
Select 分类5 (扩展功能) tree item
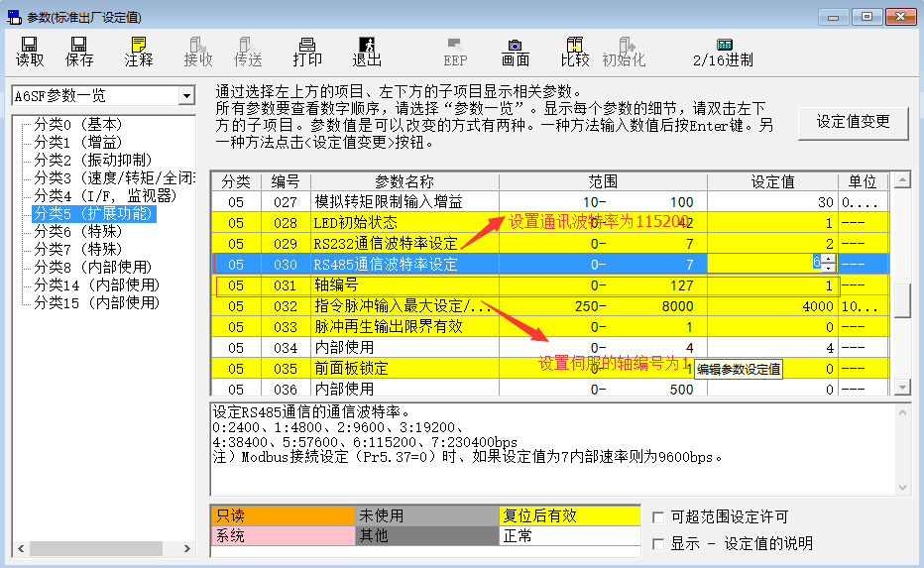pyautogui.click(x=93, y=213)
